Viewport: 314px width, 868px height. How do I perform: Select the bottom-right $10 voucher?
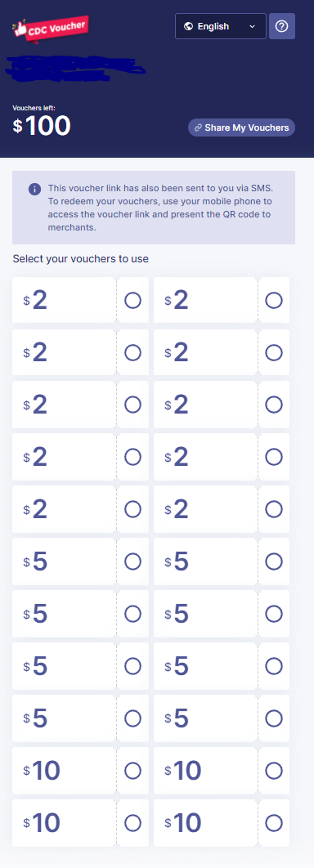[x=222, y=822]
